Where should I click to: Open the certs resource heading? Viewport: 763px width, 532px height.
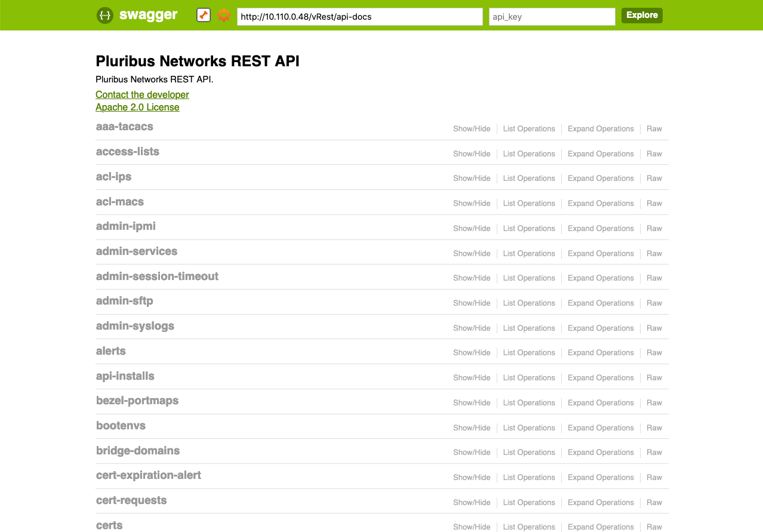point(110,525)
